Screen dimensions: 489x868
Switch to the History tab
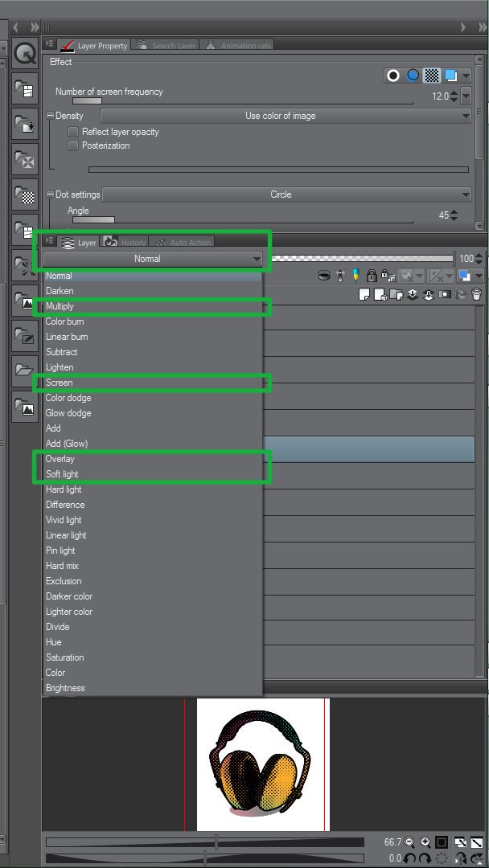pos(125,243)
